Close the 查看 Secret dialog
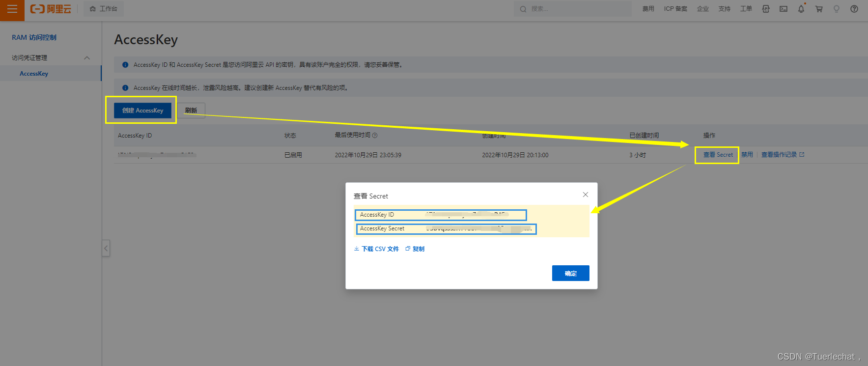 click(x=586, y=195)
